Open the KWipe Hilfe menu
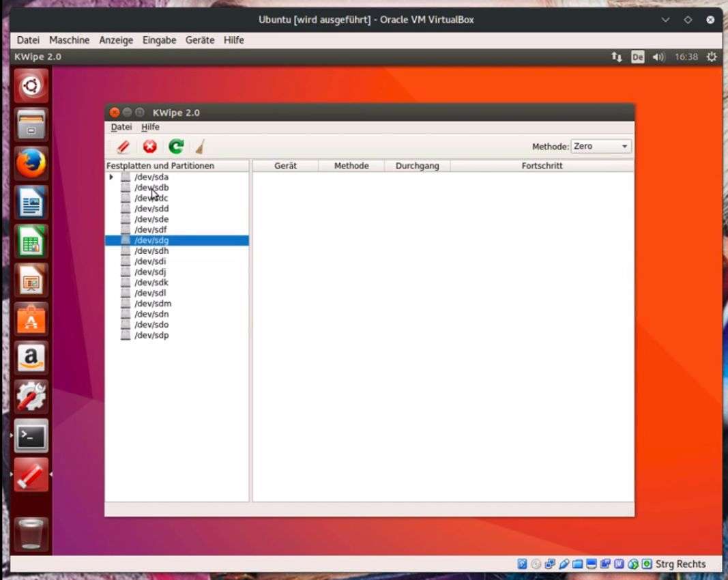Image resolution: width=728 pixels, height=580 pixels. point(150,127)
